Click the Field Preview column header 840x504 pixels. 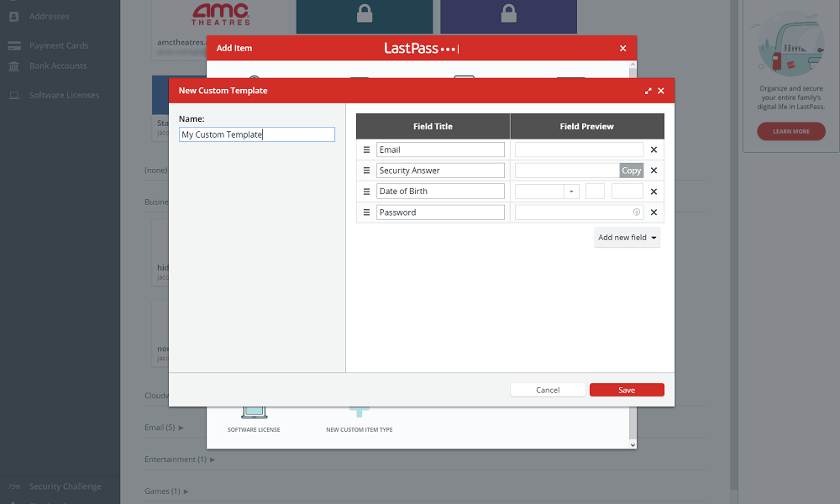(x=587, y=126)
